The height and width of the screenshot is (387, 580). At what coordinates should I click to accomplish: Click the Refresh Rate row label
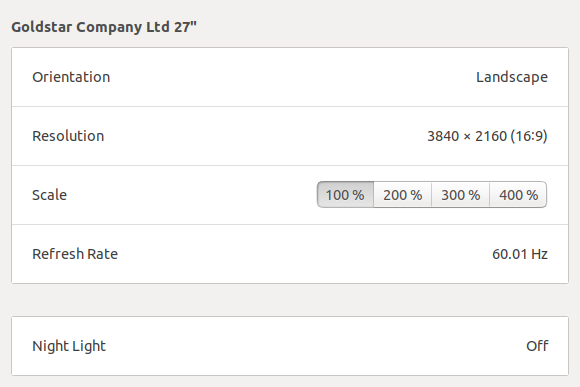pos(75,254)
